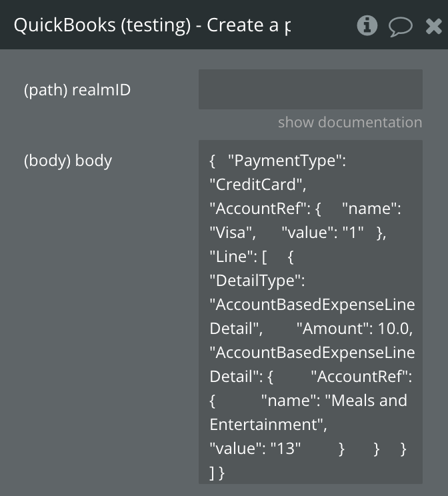
Task: Click the "13" value in body JSON
Action: point(287,449)
